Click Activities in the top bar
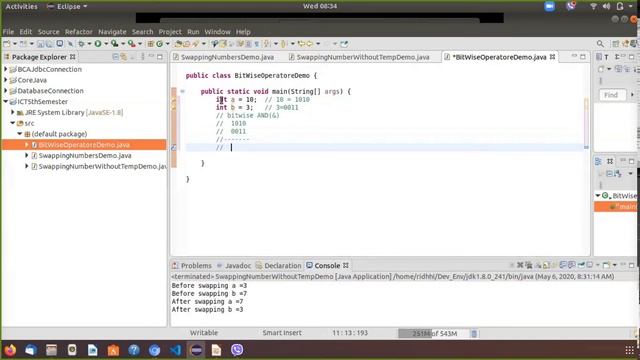Image resolution: width=640 pixels, height=360 pixels. coord(21,7)
